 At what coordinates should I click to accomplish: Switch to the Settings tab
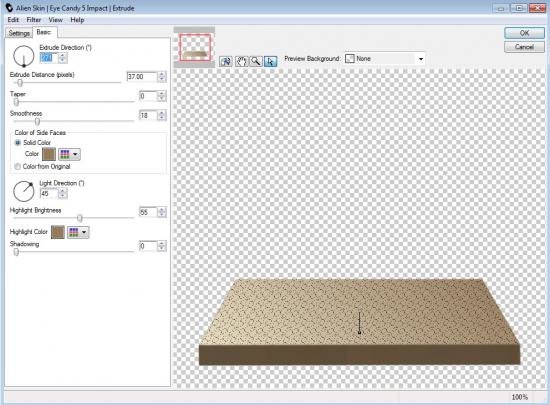point(19,33)
